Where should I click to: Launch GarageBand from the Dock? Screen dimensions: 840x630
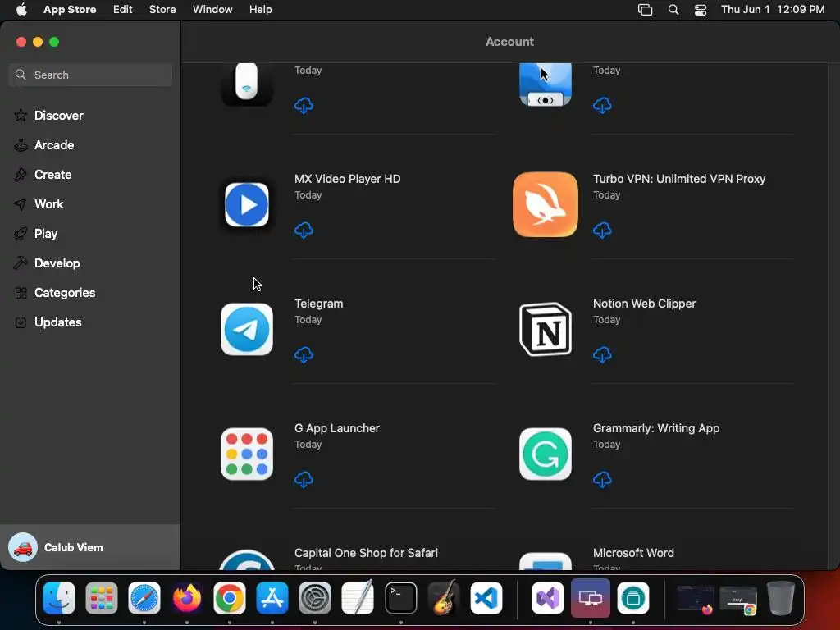(444, 598)
